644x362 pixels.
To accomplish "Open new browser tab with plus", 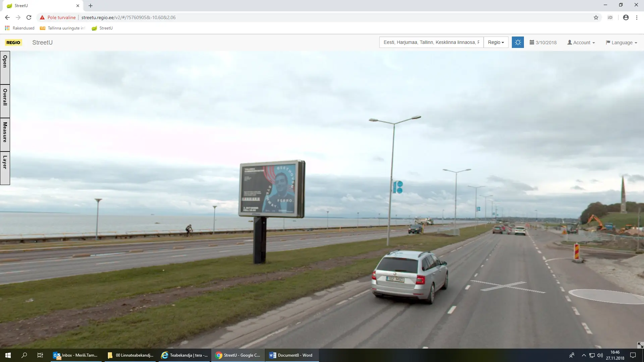I will point(91,6).
